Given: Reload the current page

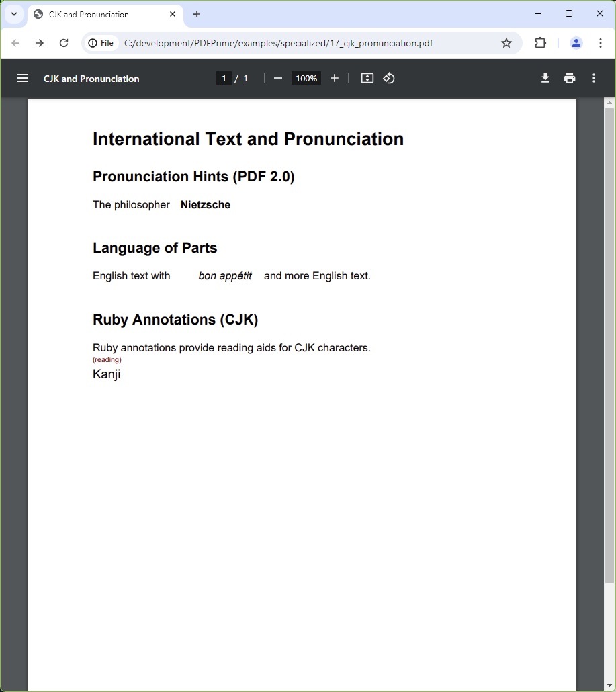Looking at the screenshot, I should [64, 42].
